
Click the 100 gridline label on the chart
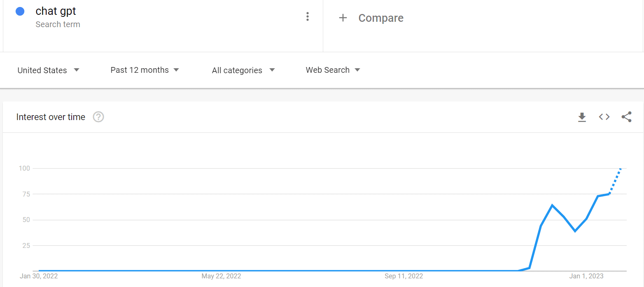tap(25, 168)
